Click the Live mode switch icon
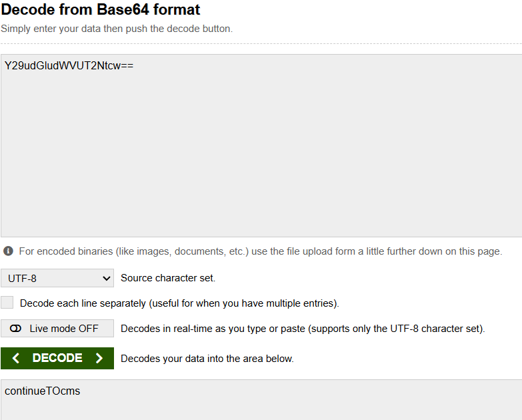This screenshot has height=420, width=522. point(16,329)
